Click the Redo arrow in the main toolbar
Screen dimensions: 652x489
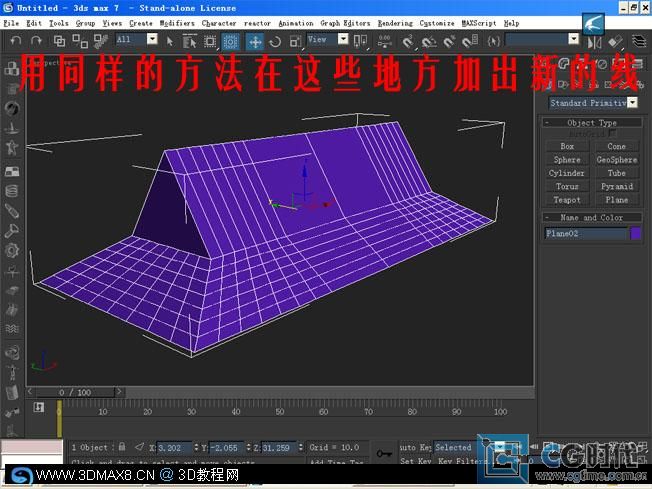(36, 40)
